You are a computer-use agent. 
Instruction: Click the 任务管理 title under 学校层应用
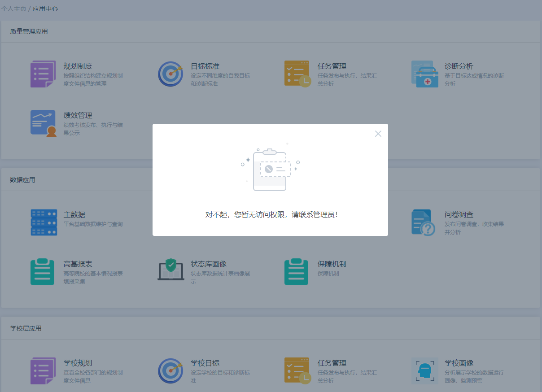(x=332, y=363)
